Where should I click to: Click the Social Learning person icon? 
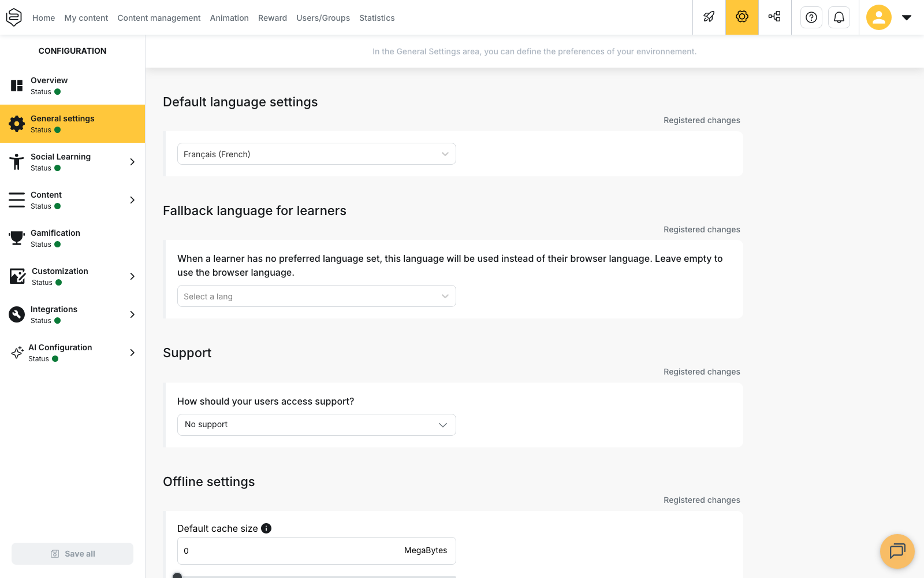(x=17, y=162)
